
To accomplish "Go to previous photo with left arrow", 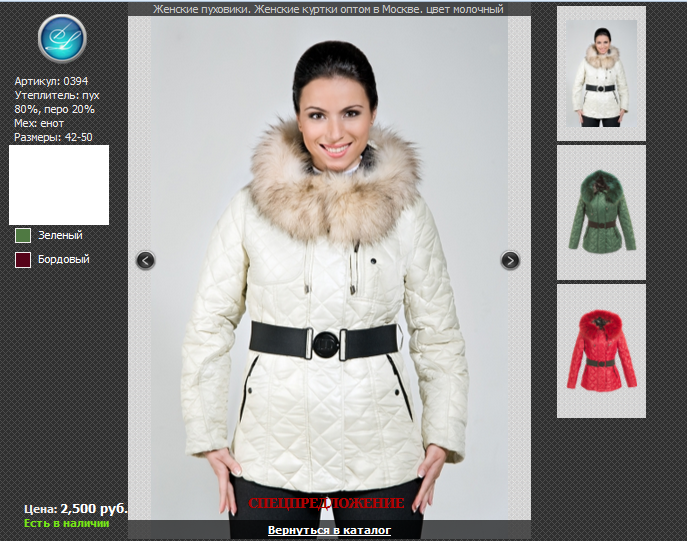I will 145,261.
